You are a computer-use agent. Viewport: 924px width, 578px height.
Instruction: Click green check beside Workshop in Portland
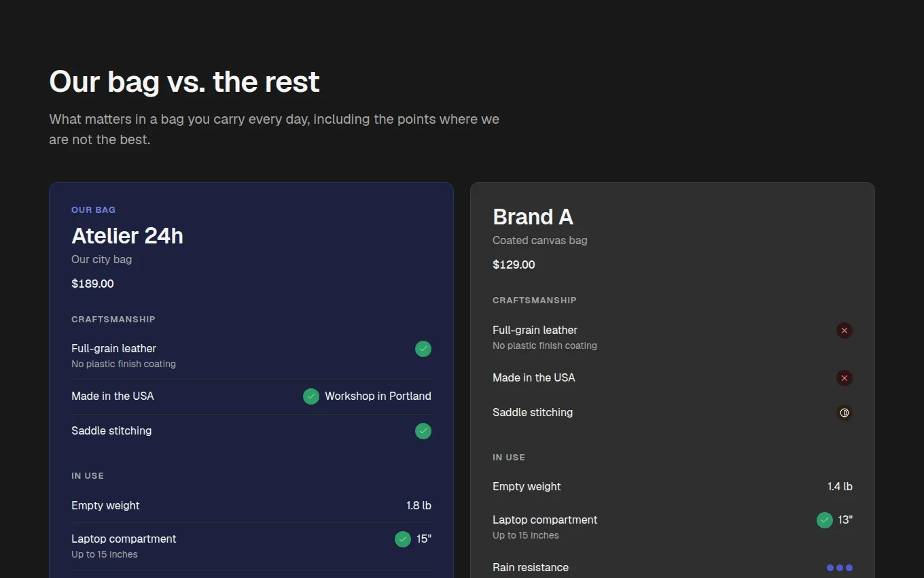[311, 396]
